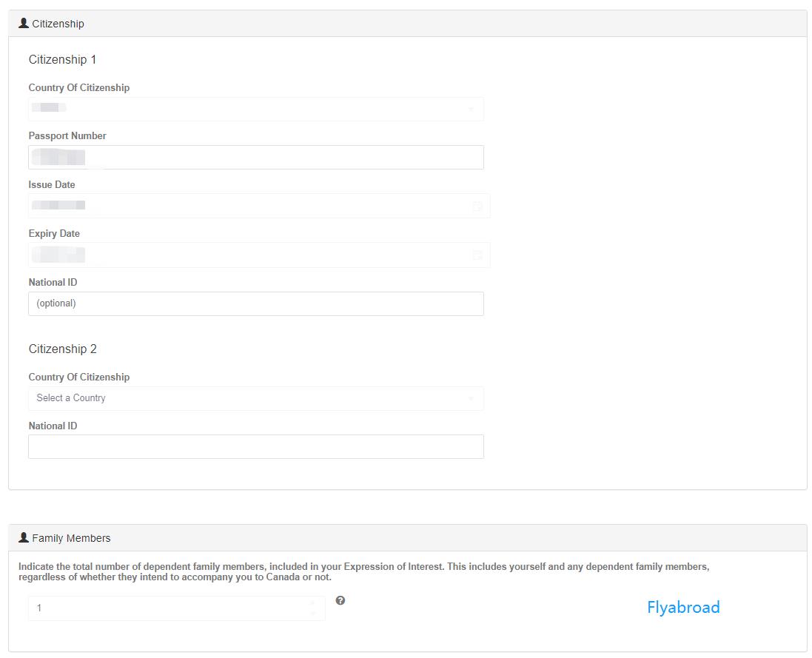Click the Family Members header person icon
The image size is (812, 658).
coord(24,537)
